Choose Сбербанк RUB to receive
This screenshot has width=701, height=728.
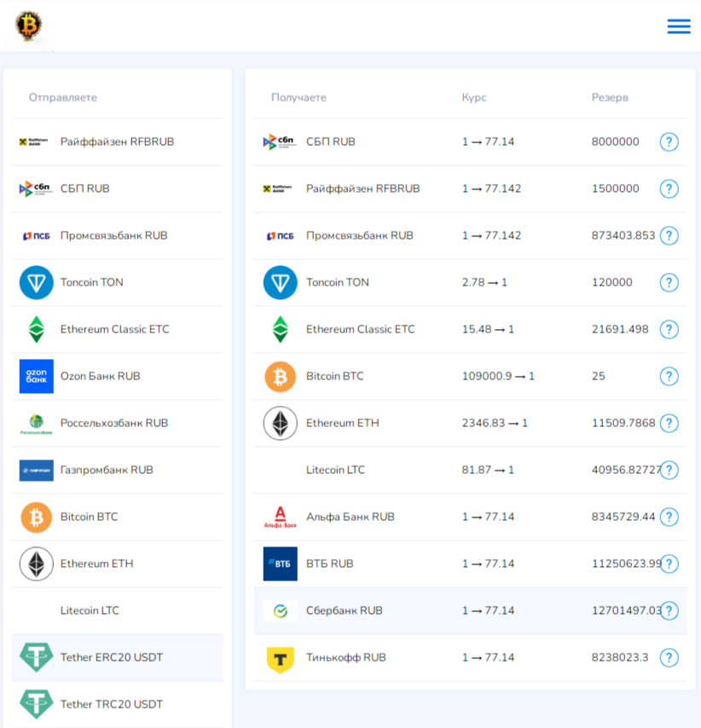tap(470, 610)
